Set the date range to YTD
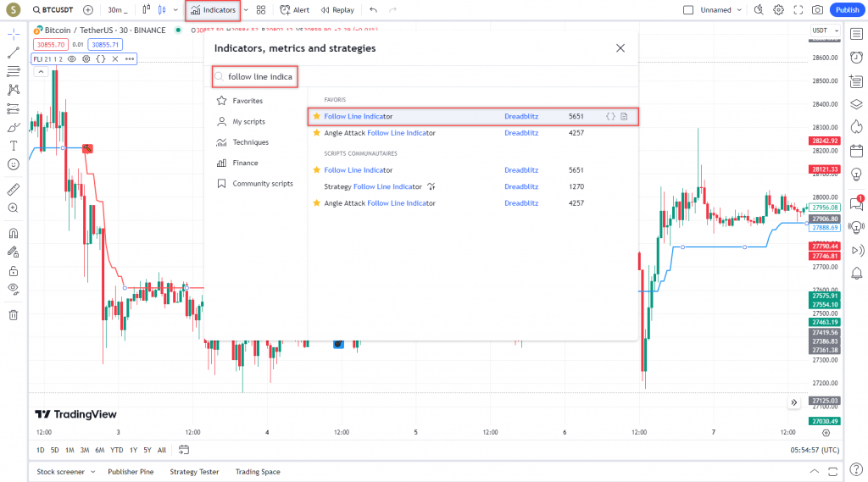This screenshot has width=868, height=482. click(x=117, y=450)
